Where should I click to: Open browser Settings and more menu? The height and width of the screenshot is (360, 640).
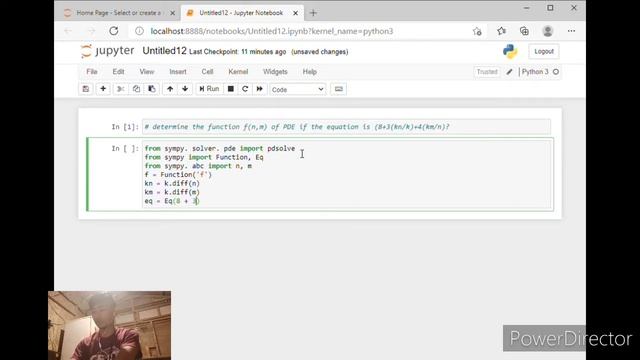(x=571, y=31)
